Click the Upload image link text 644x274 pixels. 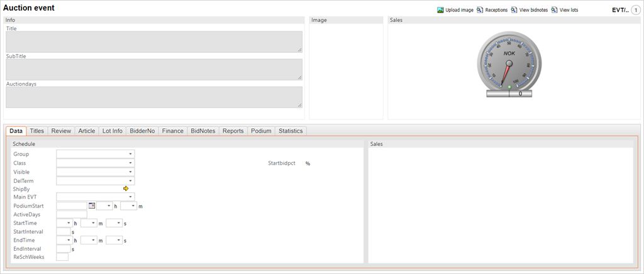[459, 10]
